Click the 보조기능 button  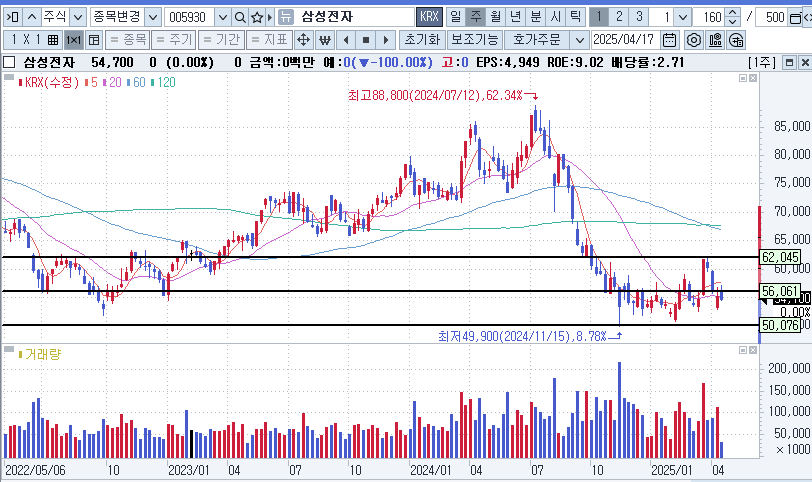[x=475, y=40]
